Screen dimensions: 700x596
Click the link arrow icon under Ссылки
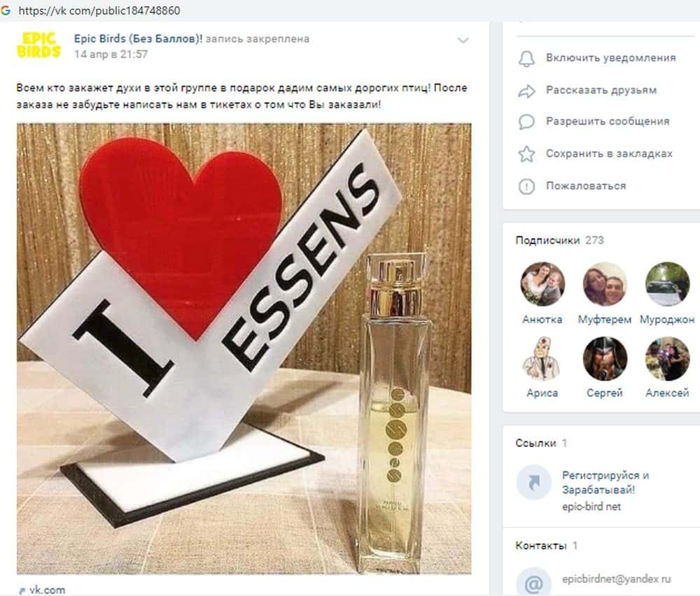[x=533, y=482]
